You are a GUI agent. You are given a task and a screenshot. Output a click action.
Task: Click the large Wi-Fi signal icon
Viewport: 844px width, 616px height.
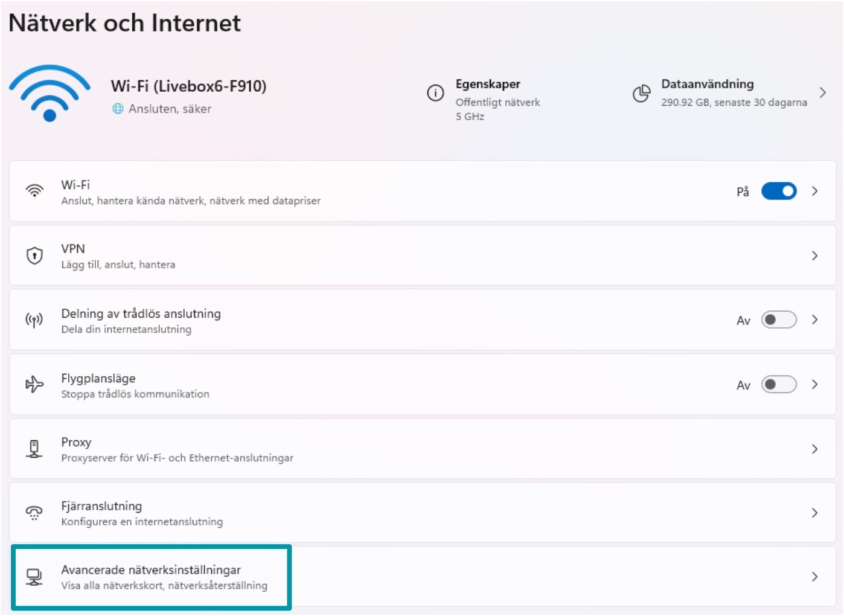(50, 92)
